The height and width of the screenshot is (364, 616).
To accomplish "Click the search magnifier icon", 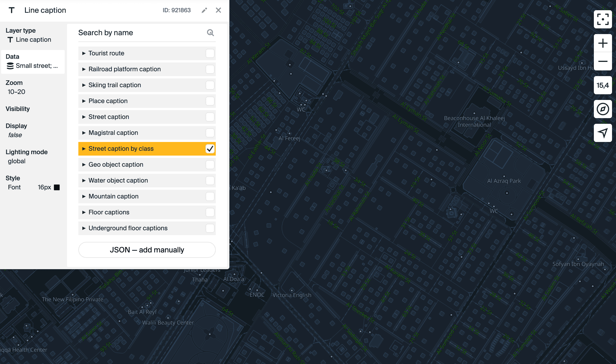I will [x=210, y=33].
